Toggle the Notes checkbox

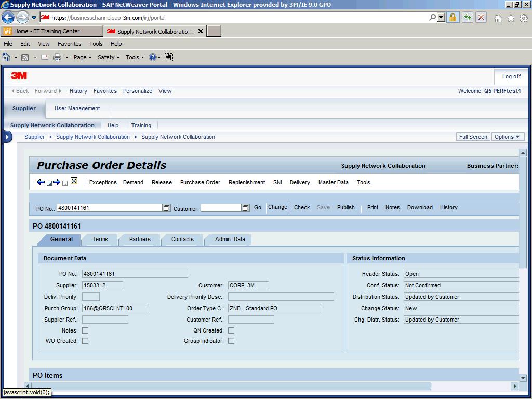pyautogui.click(x=85, y=330)
